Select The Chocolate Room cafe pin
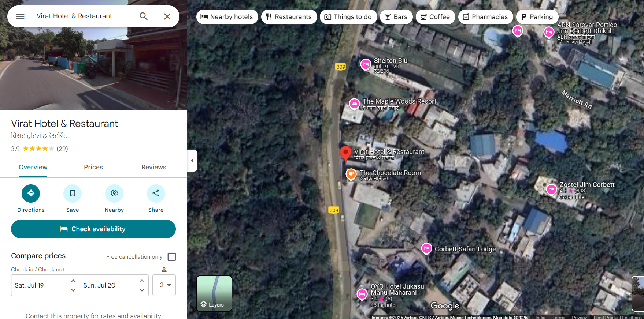The width and height of the screenshot is (644, 319). click(x=351, y=174)
